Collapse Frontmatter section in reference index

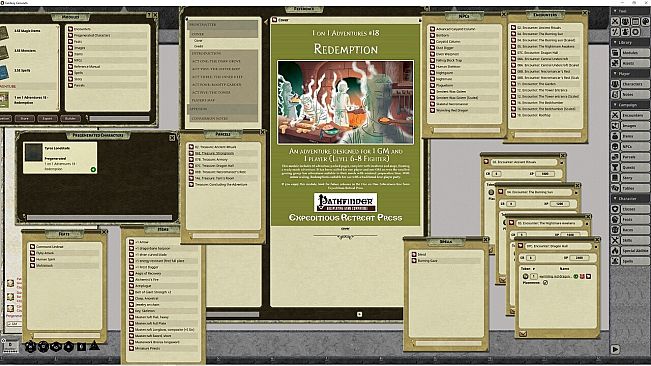click(223, 25)
